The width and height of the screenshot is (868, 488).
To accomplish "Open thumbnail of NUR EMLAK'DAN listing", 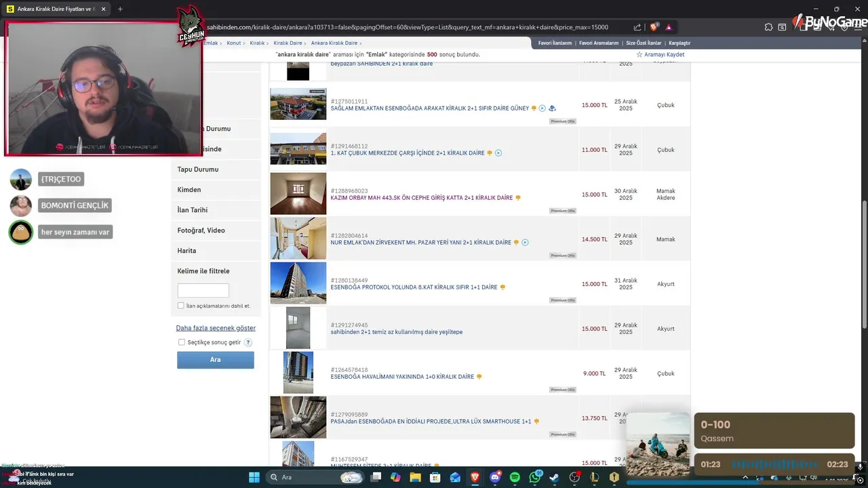I will pyautogui.click(x=298, y=239).
